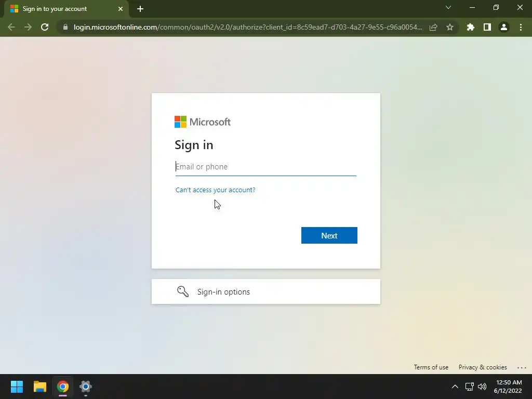This screenshot has width=532, height=399.
Task: Close the Sign in to your account tab
Action: (x=121, y=9)
